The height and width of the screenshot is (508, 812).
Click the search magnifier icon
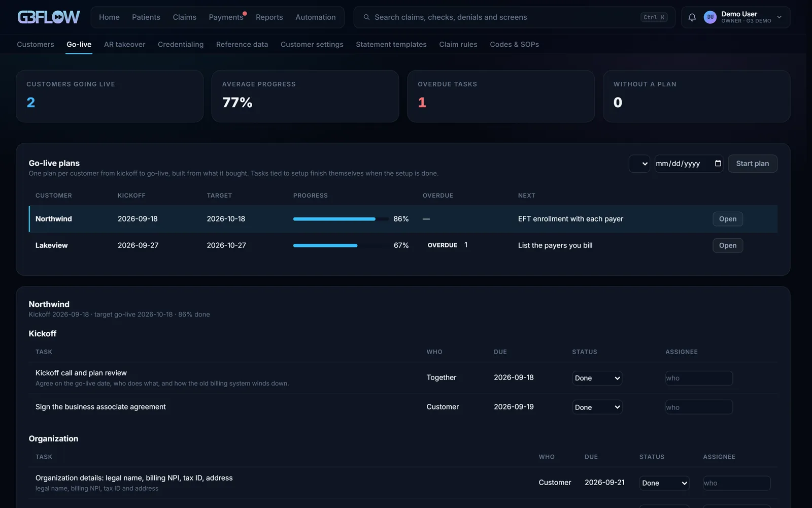366,17
